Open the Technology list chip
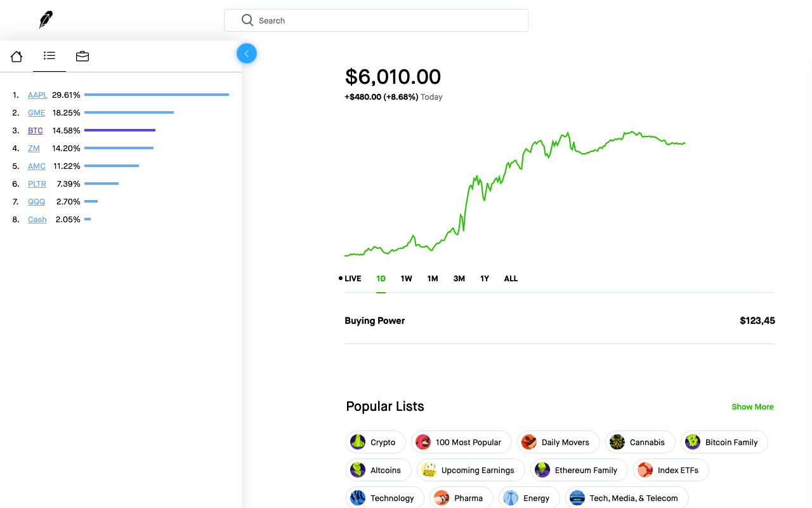This screenshot has width=812, height=508. coord(385,498)
